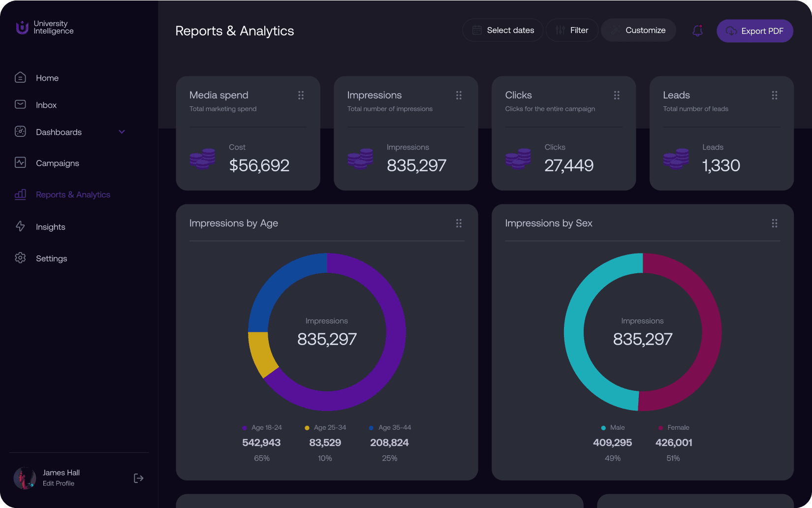The width and height of the screenshot is (812, 508).
Task: Select Male legend entry
Action: tap(613, 443)
